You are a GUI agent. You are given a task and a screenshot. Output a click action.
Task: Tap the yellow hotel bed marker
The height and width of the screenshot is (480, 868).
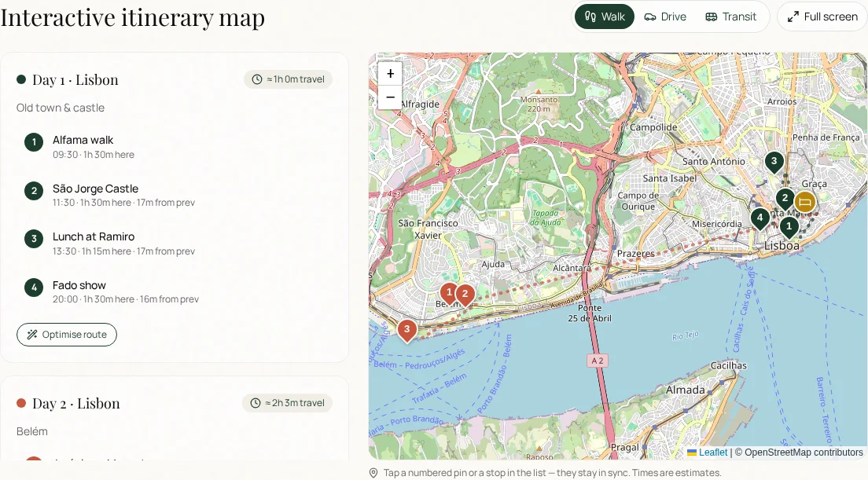click(x=805, y=203)
